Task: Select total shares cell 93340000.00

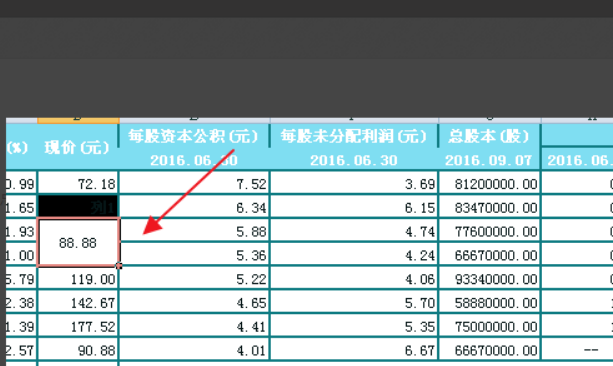Action: [489, 279]
